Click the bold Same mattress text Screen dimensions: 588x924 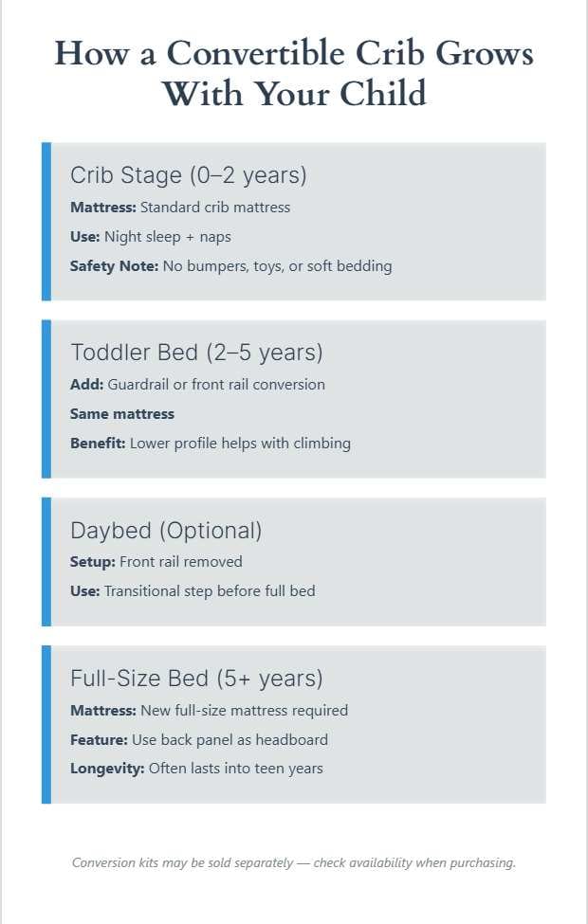[122, 414]
